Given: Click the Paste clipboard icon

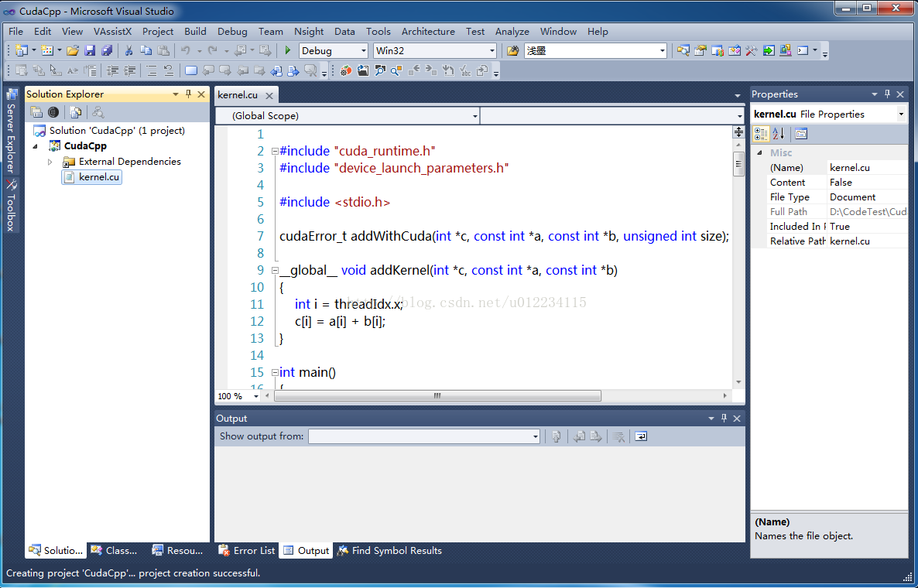Looking at the screenshot, I should click(x=164, y=51).
